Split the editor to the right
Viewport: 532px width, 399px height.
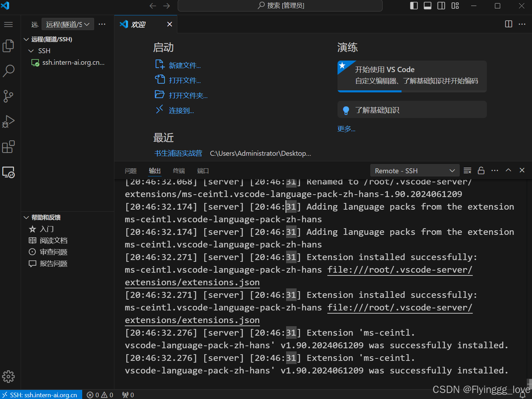click(x=509, y=24)
